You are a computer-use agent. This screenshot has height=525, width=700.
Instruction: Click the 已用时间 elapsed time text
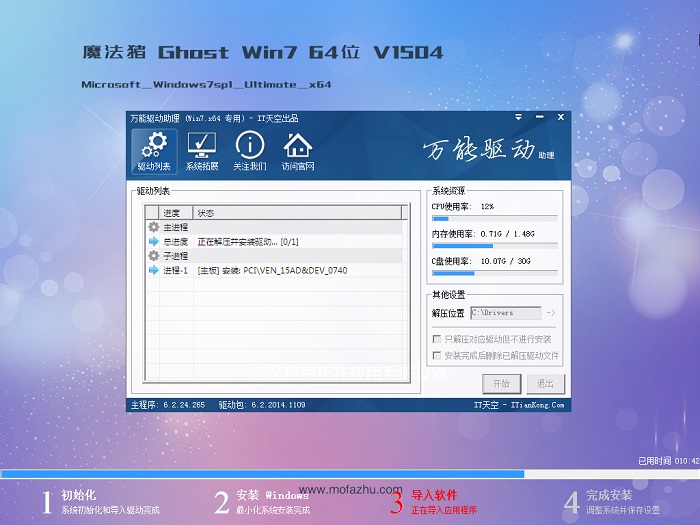tap(669, 461)
